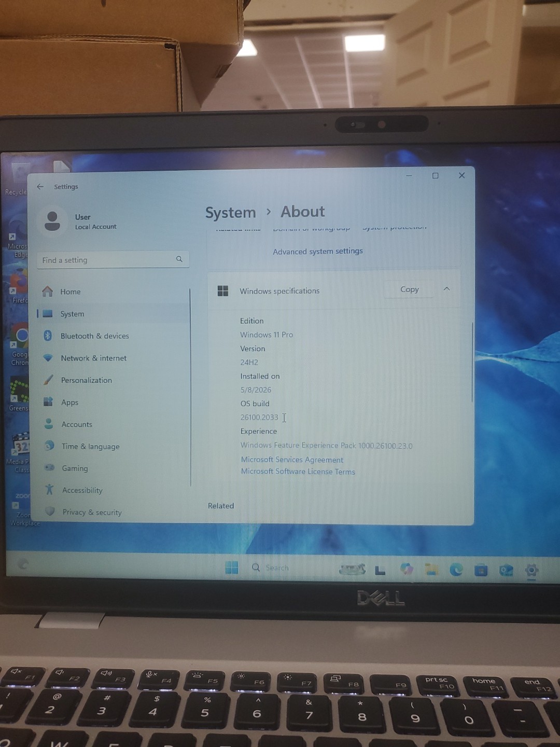The image size is (560, 747).
Task: Click the Windows logo beside Windows specifications
Action: click(223, 291)
